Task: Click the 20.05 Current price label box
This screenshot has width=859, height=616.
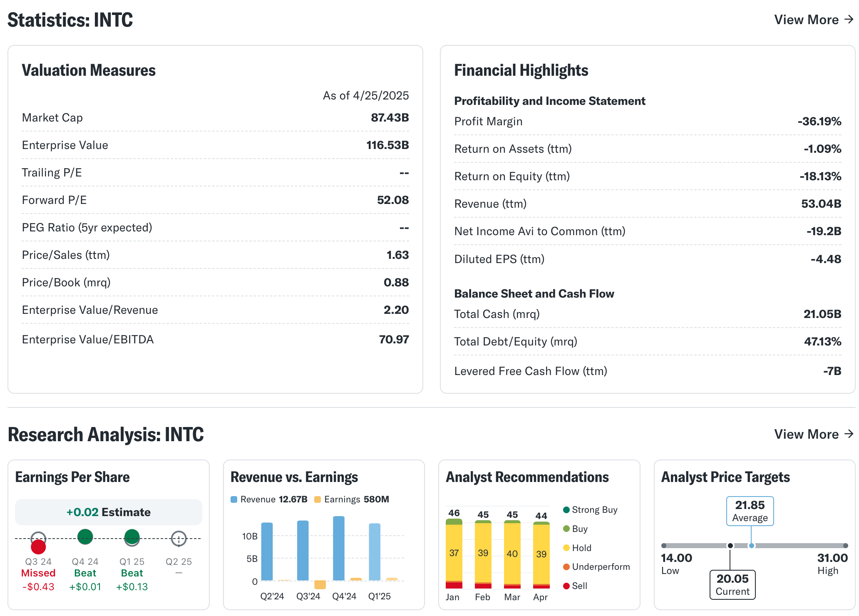Action: tap(732, 584)
